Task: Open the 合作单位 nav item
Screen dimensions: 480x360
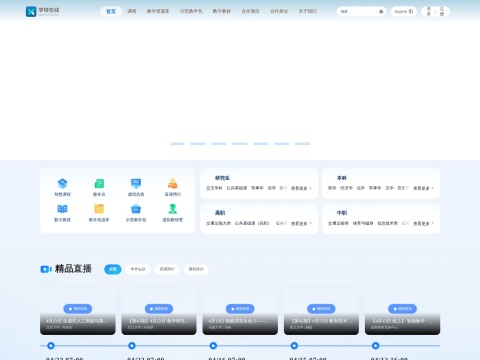Action: 279,11
